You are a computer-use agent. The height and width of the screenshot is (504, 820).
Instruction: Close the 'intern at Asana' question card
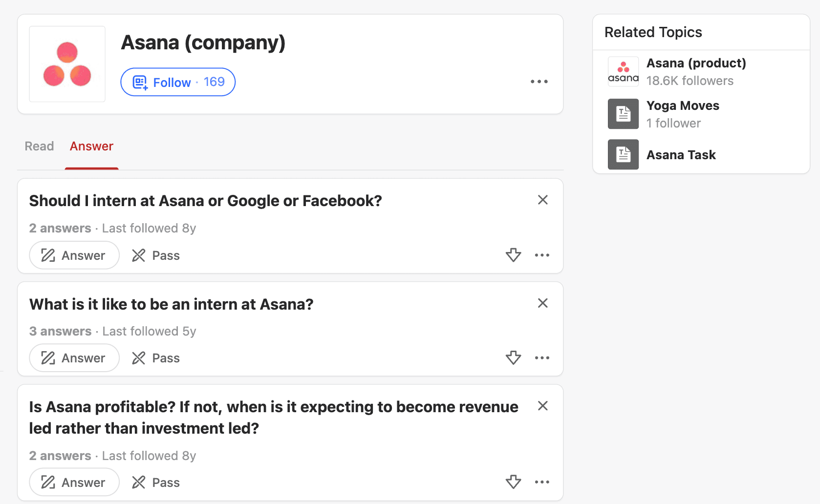pos(542,303)
